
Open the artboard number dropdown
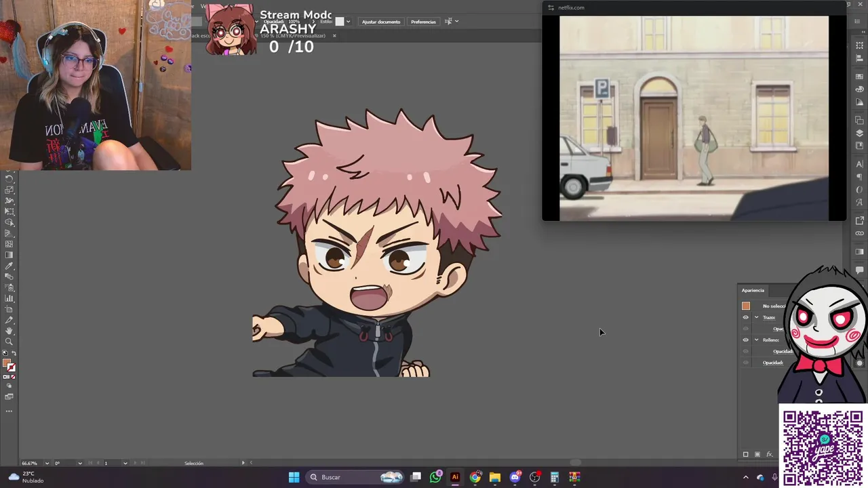125,463
